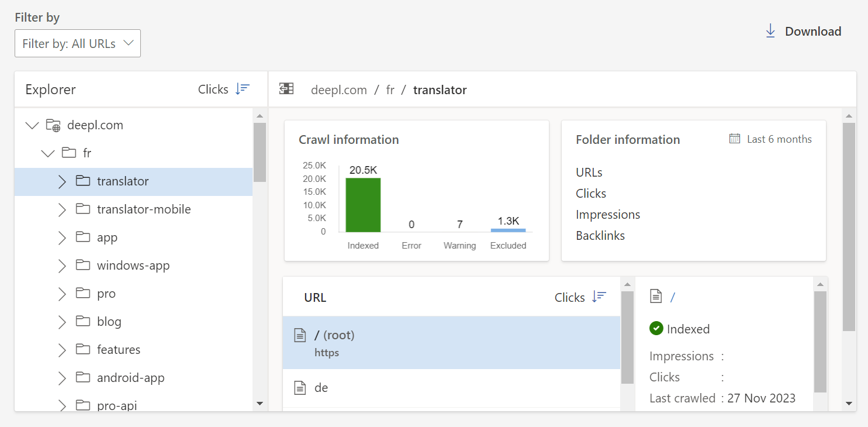Expand the windows-app folder chevron
868x427 pixels.
[x=63, y=266]
